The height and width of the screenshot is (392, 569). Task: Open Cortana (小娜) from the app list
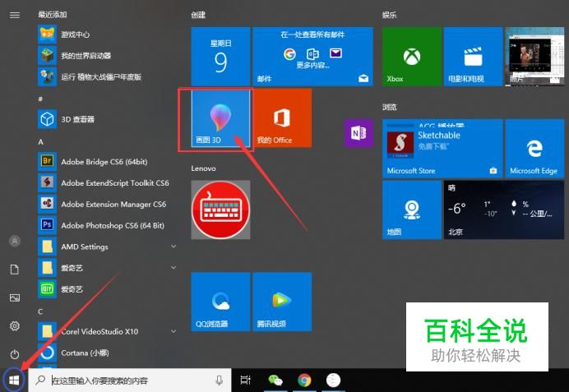(x=107, y=353)
